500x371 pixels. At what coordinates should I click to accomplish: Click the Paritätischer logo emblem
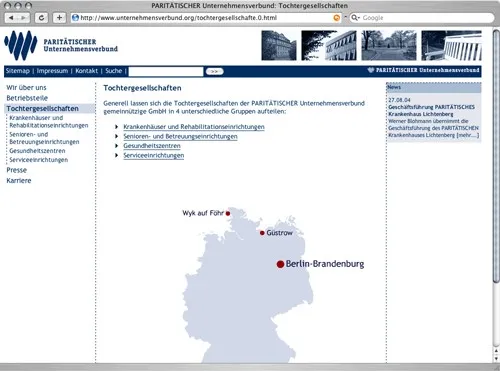(x=21, y=45)
